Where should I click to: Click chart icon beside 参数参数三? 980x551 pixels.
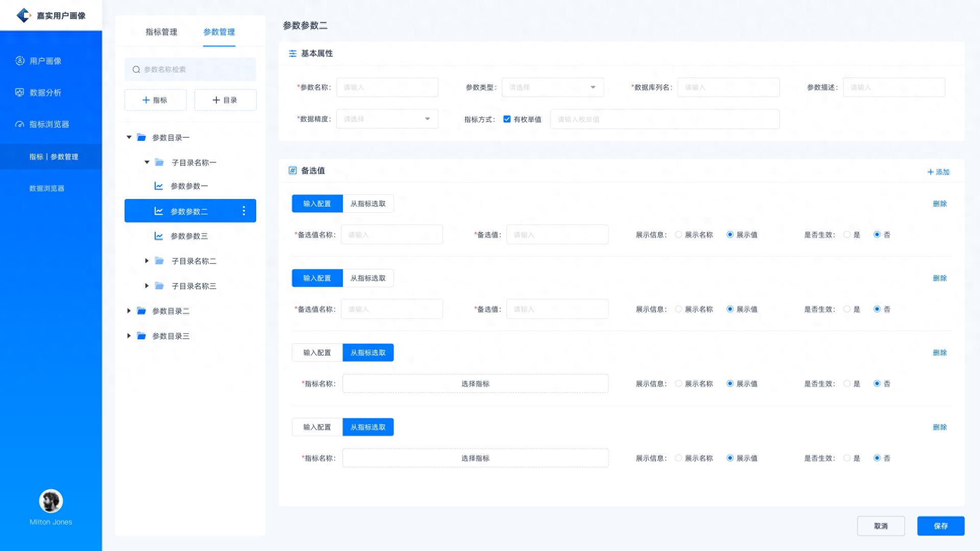159,236
